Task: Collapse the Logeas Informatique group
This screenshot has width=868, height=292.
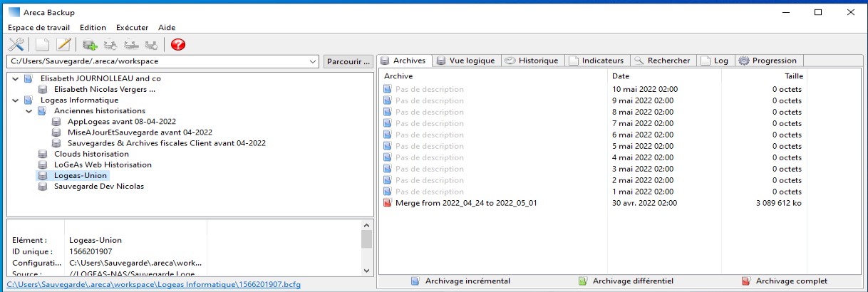Action: [16, 100]
